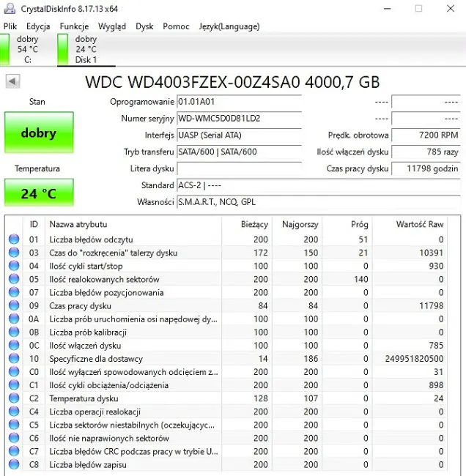Screen dimensions: 466x476
Task: Click status circle for attribute C1
Action: pos(14,385)
